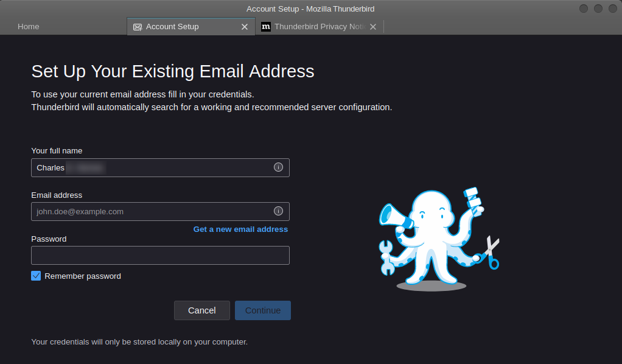Close the Thunderbird window with the rightmost title bar button
The image size is (622, 364).
pyautogui.click(x=612, y=9)
